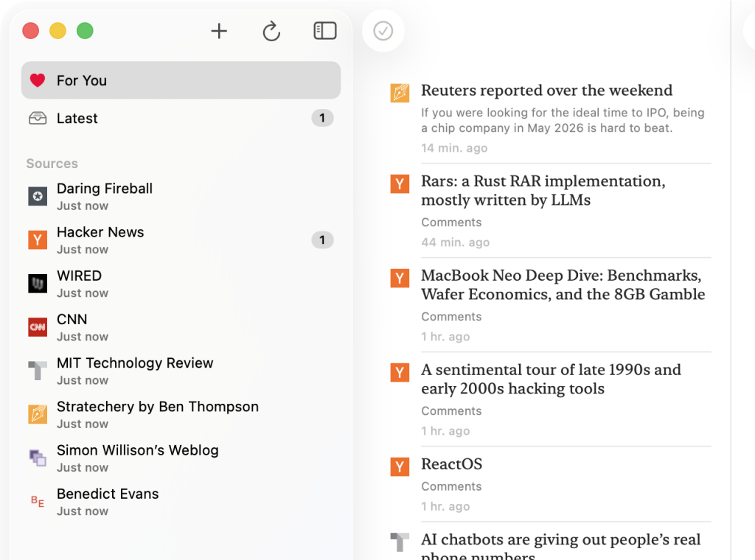Viewport: 755px width, 560px height.
Task: Click the 44 min. ago timestamp
Action: [x=455, y=242]
